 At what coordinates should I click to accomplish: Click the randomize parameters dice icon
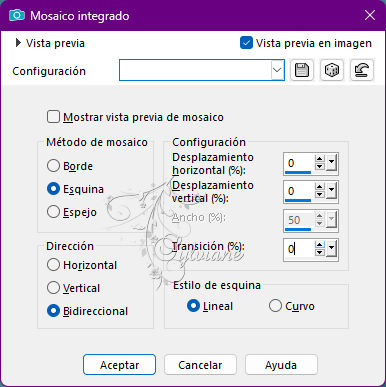(332, 70)
